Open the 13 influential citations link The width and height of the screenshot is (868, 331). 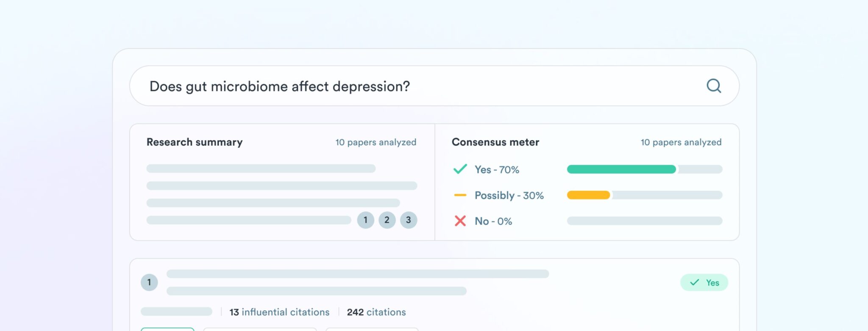tap(279, 312)
